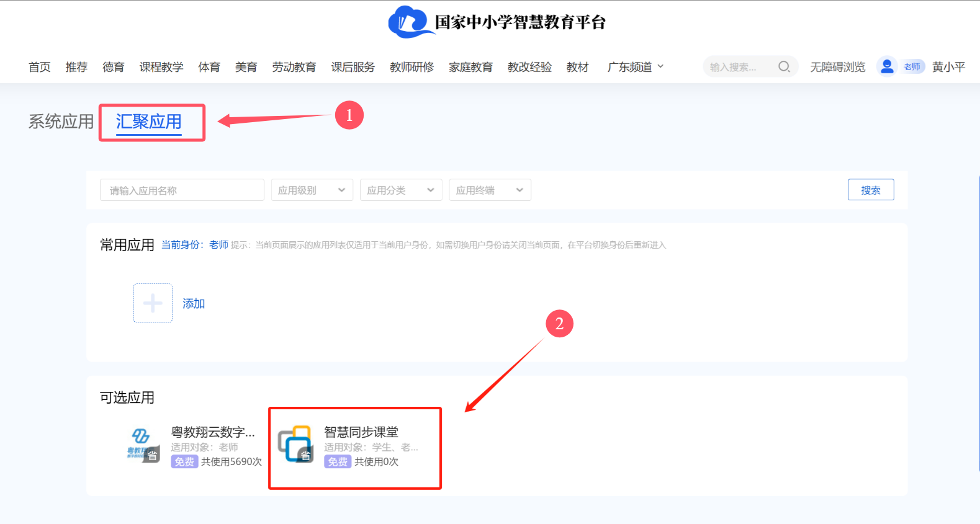Open 课程教学 in the navigation bar

click(x=161, y=67)
